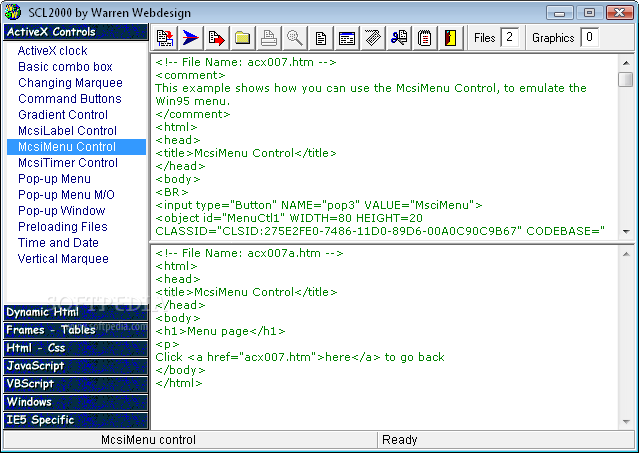The width and height of the screenshot is (639, 453).
Task: Click 'Ready' in the status bar
Action: point(399,440)
